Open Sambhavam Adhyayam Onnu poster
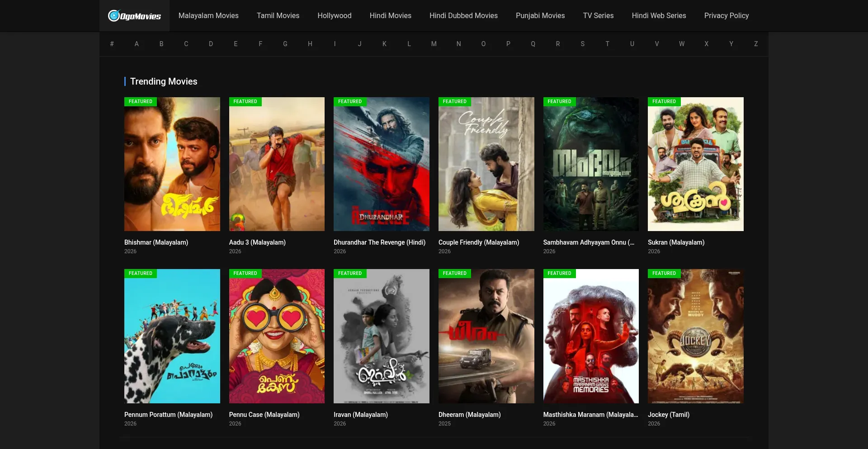 click(x=591, y=164)
